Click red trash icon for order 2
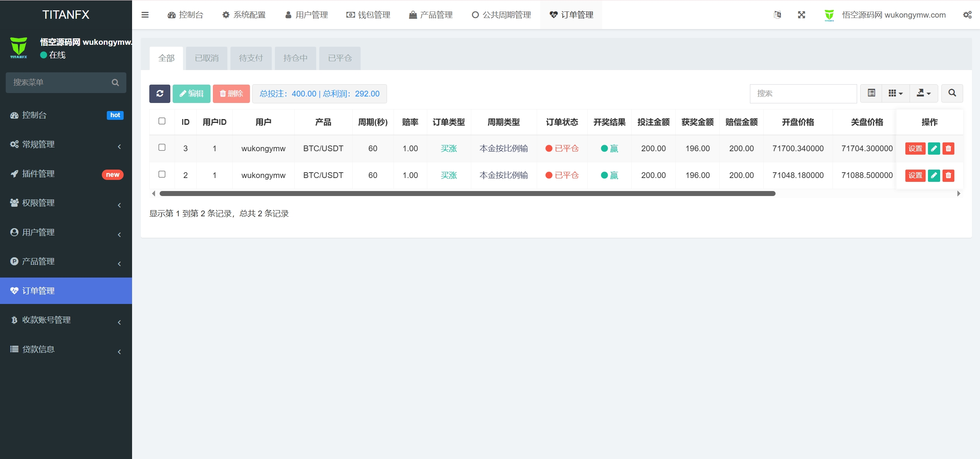980x459 pixels. pos(948,175)
